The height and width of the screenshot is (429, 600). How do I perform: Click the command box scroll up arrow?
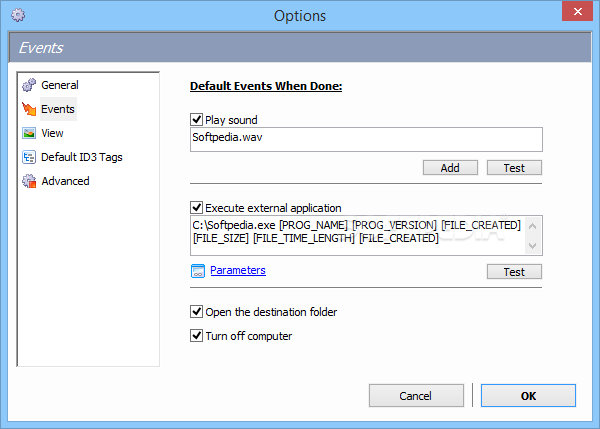[x=532, y=226]
